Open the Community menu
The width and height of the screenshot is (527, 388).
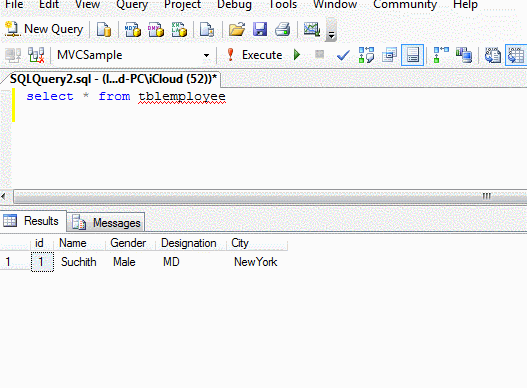(405, 4)
